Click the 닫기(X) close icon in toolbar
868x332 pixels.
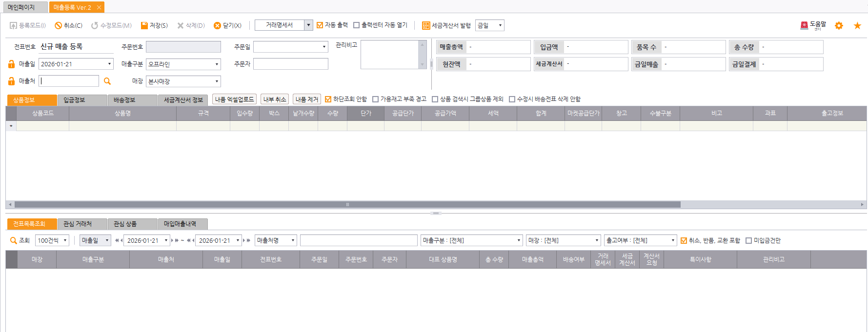pos(217,25)
